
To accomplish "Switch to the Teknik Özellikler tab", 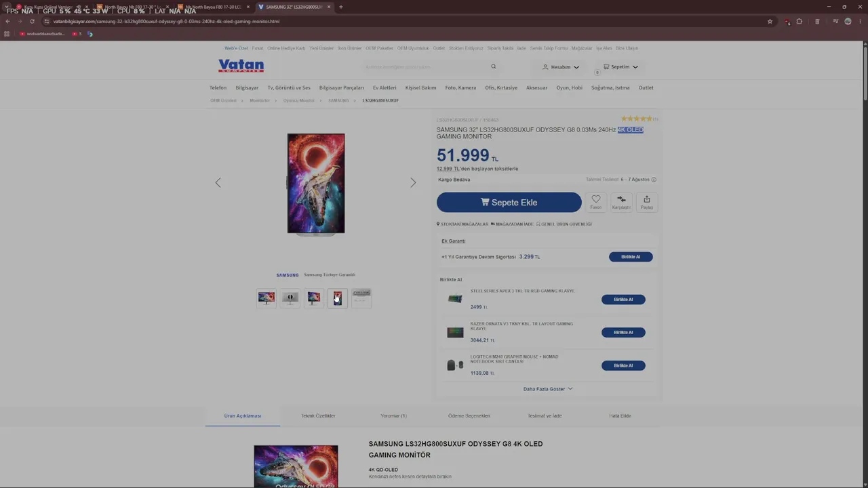I will [x=318, y=415].
